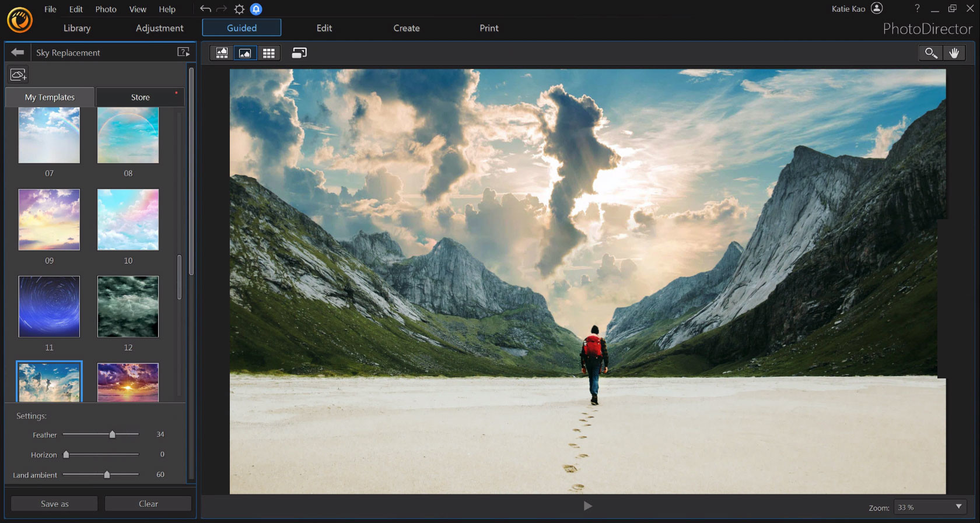
Task: Select the highlighted blue cloud sky template
Action: 49,382
